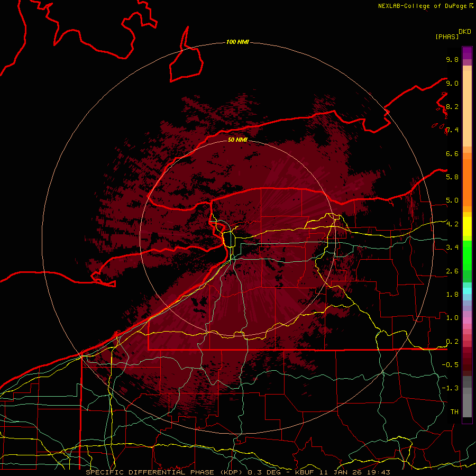Pick the yellow band on the color bar
476x476 pixels.
(467, 226)
